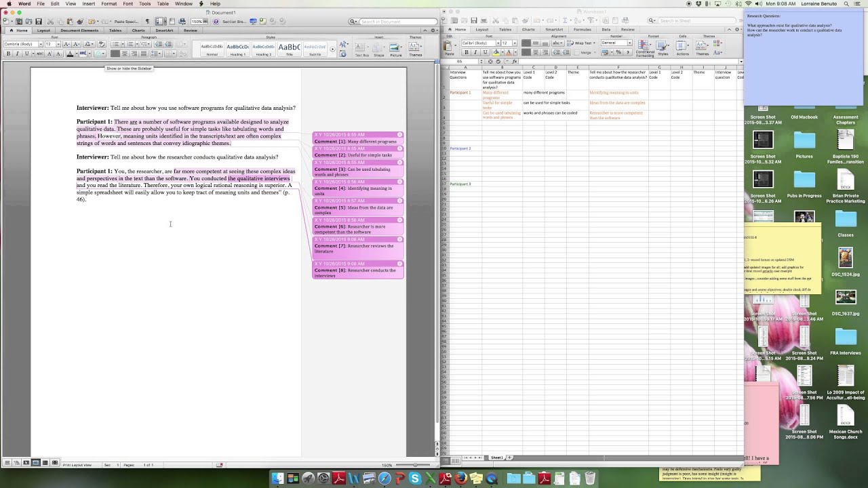868x488 pixels.
Task: Open Skype from the Dock
Action: [x=415, y=479]
